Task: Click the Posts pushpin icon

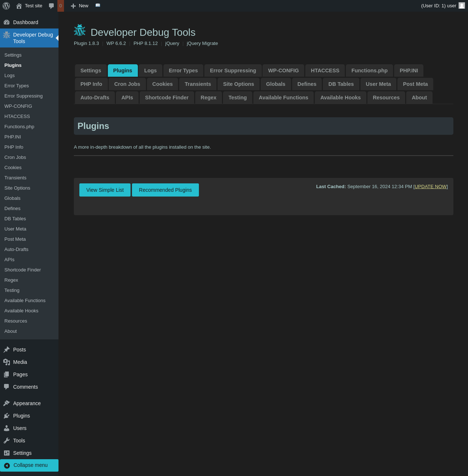Action: click(x=7, y=350)
